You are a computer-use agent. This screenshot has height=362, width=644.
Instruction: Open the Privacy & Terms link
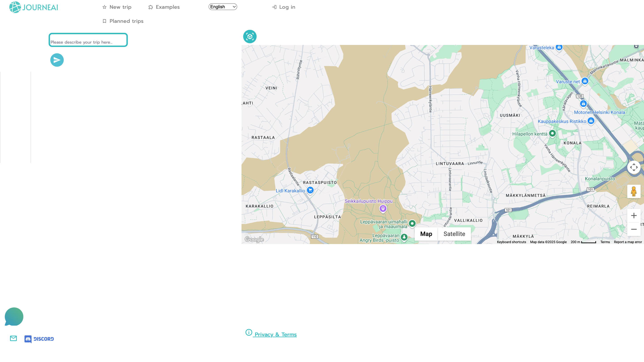click(x=275, y=334)
